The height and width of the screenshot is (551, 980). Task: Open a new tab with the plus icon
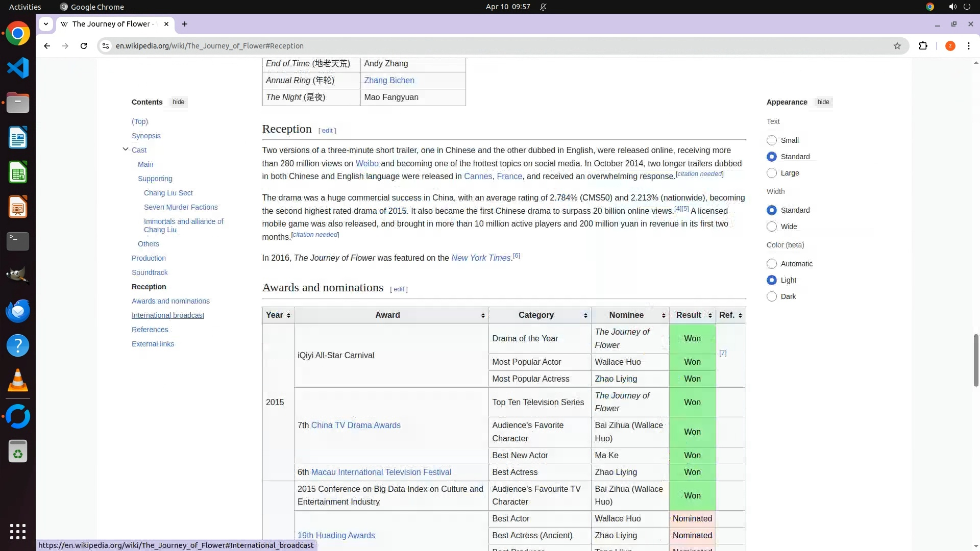pyautogui.click(x=185, y=24)
